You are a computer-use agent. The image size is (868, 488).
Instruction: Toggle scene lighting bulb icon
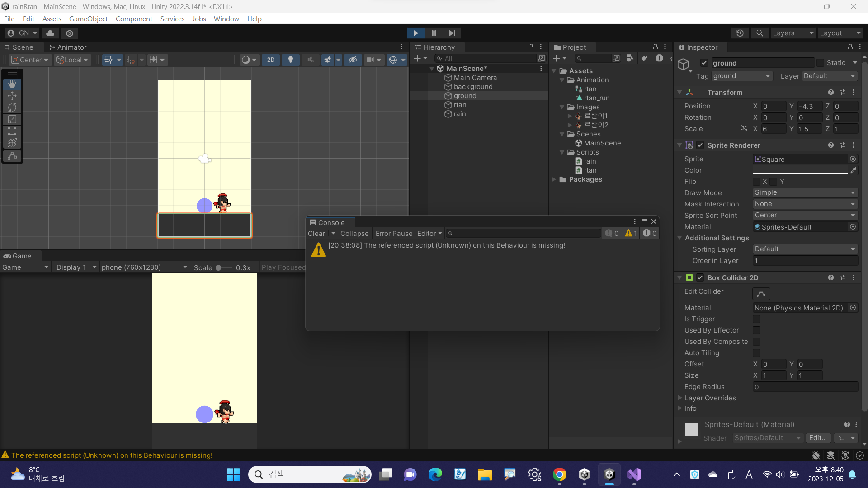[291, 60]
